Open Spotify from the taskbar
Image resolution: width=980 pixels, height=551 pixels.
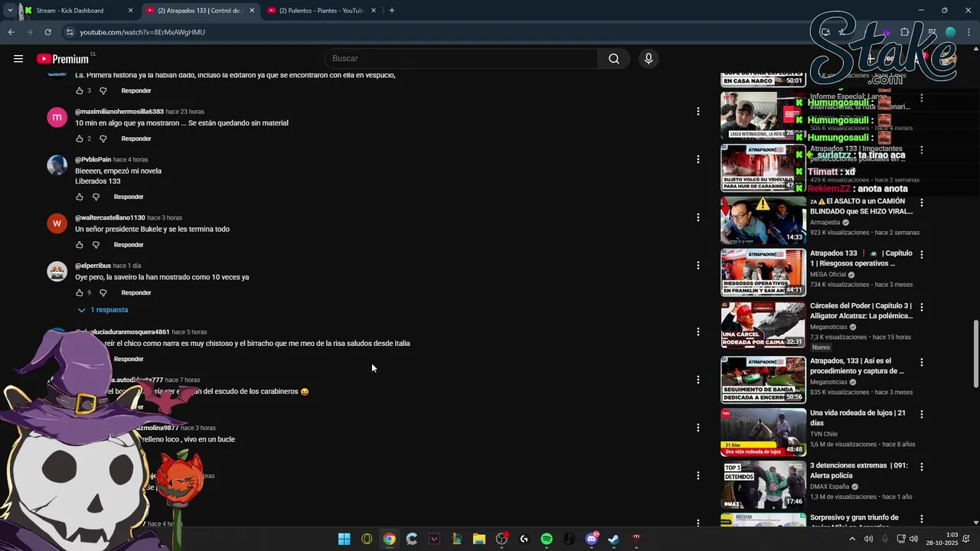[x=547, y=539]
